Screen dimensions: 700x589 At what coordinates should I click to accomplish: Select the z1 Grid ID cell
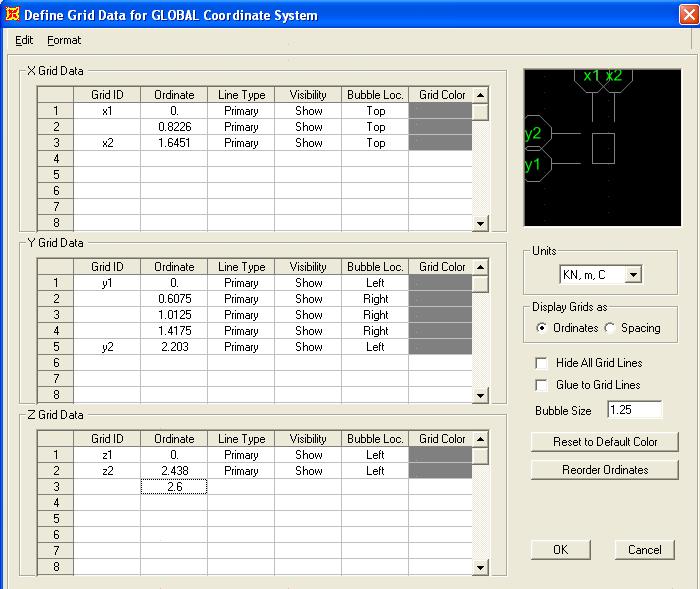(x=107, y=455)
